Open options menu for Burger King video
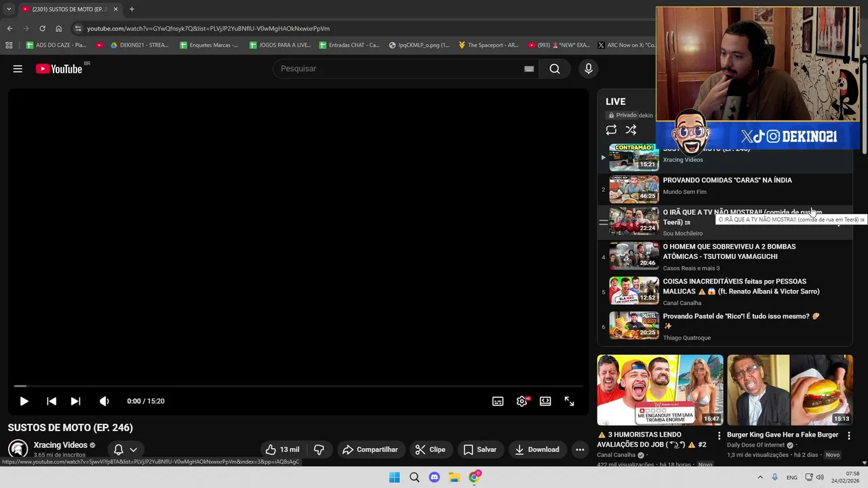Screen dimensions: 868x488 (x=848, y=436)
